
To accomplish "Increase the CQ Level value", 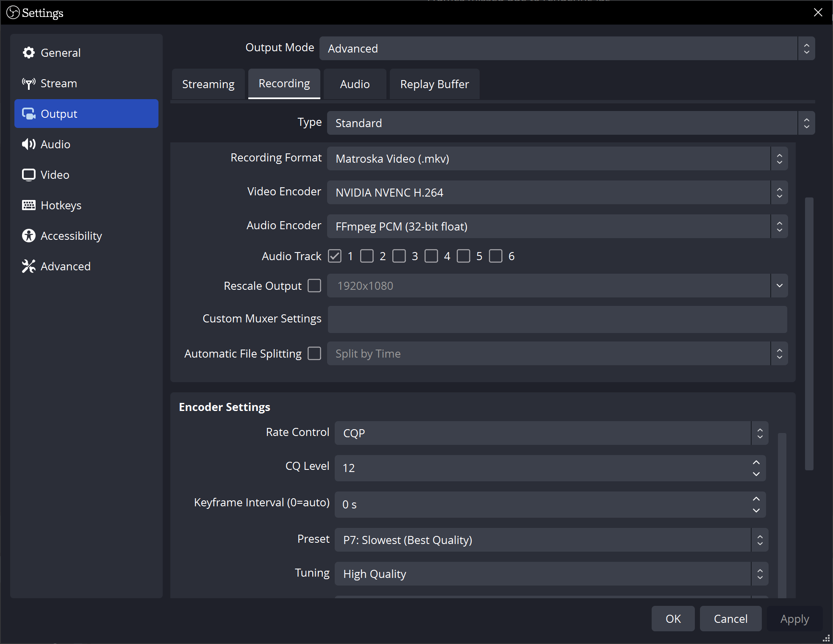I will tap(756, 462).
